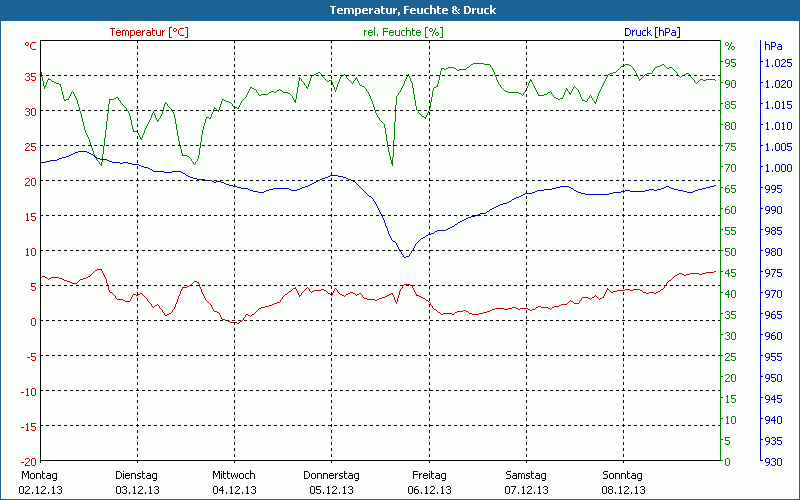Image resolution: width=800 pixels, height=500 pixels.
Task: Select the date '03.12.13'
Action: click(137, 490)
